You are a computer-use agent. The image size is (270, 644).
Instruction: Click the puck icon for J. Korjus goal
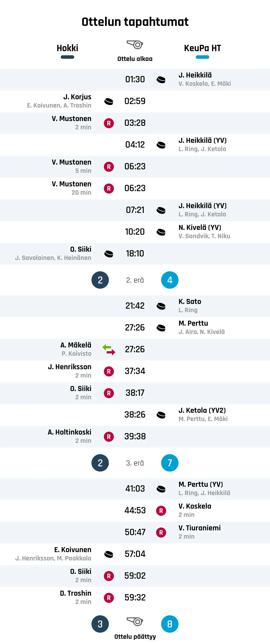tap(109, 101)
